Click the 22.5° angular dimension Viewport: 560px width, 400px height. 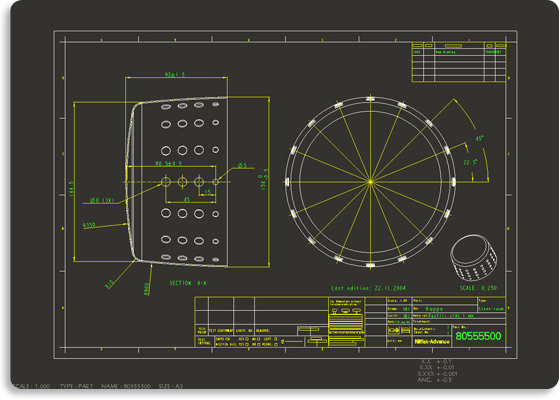tap(470, 162)
